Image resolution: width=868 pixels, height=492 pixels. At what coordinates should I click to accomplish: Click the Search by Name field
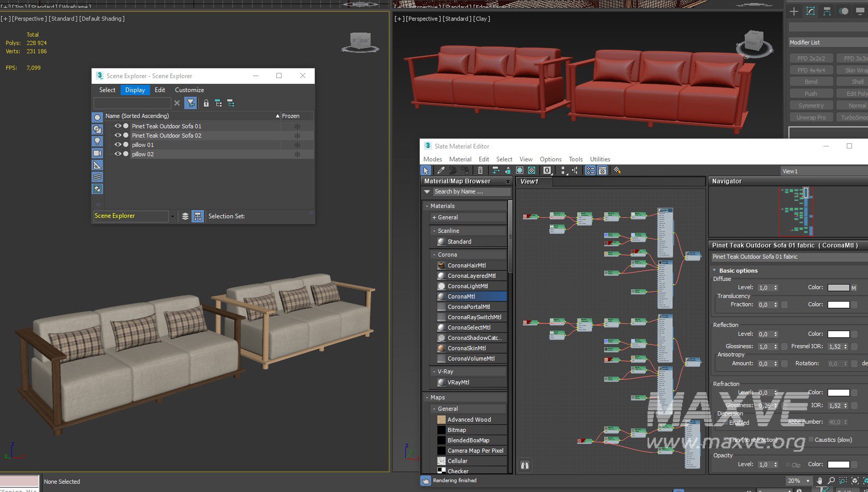471,191
